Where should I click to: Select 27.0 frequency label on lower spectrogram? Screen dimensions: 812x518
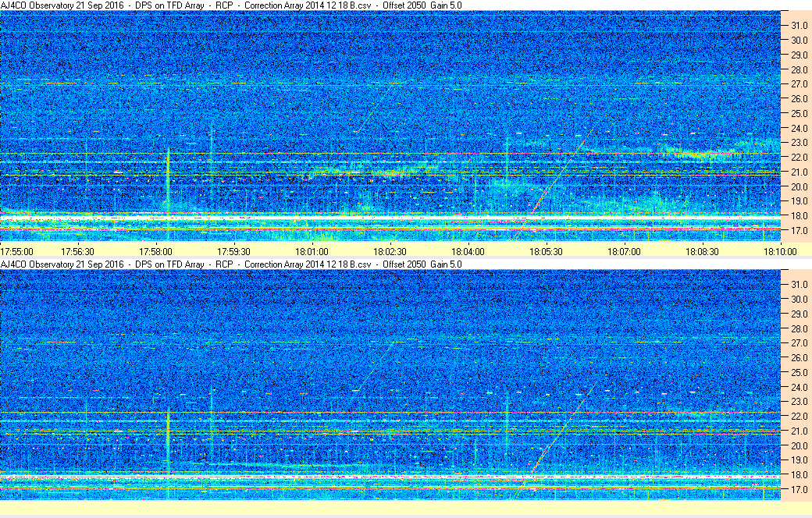796,343
